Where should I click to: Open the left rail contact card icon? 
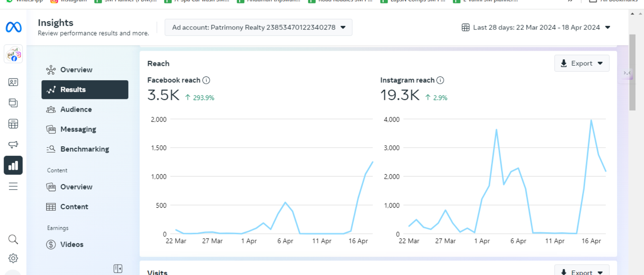tap(13, 82)
